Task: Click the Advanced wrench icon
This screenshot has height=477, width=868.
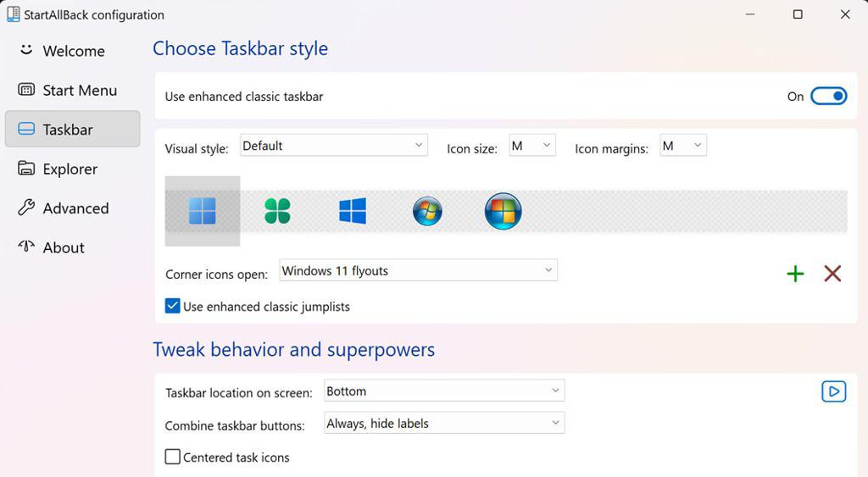Action: 26,208
